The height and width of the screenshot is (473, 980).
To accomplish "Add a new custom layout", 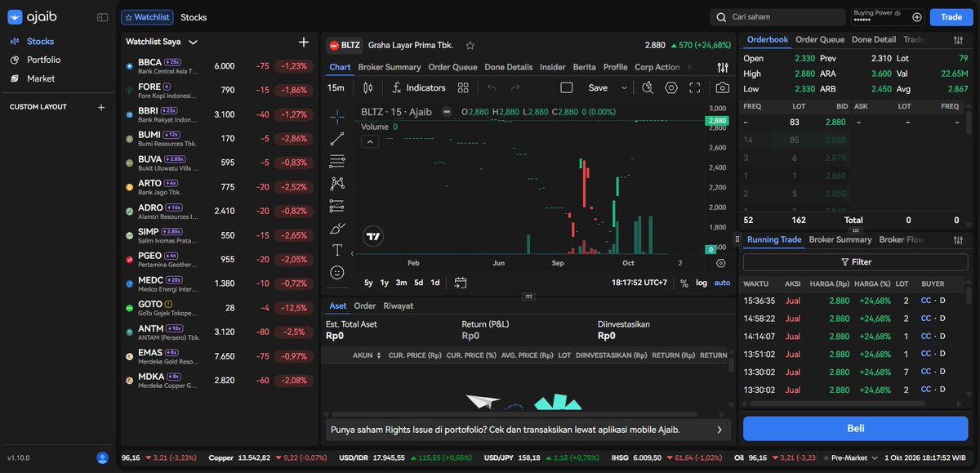I will [x=101, y=107].
